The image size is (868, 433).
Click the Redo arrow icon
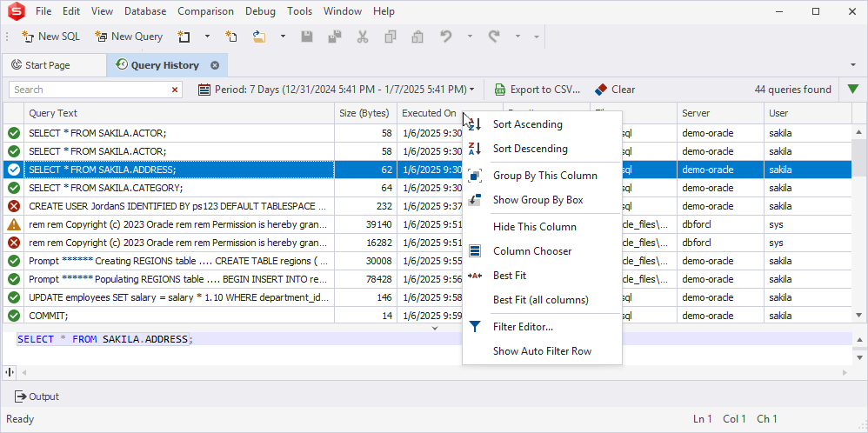(x=494, y=37)
